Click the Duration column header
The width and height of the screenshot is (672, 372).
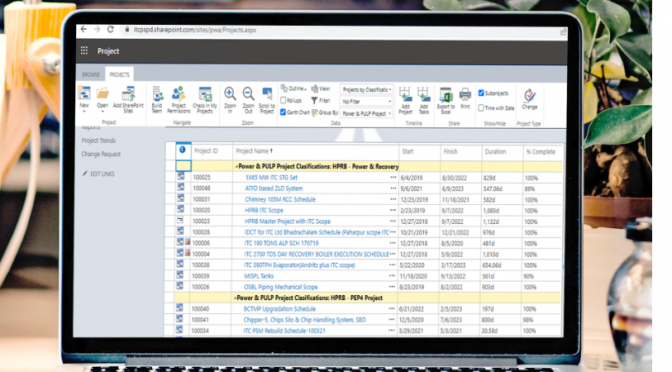coord(495,151)
